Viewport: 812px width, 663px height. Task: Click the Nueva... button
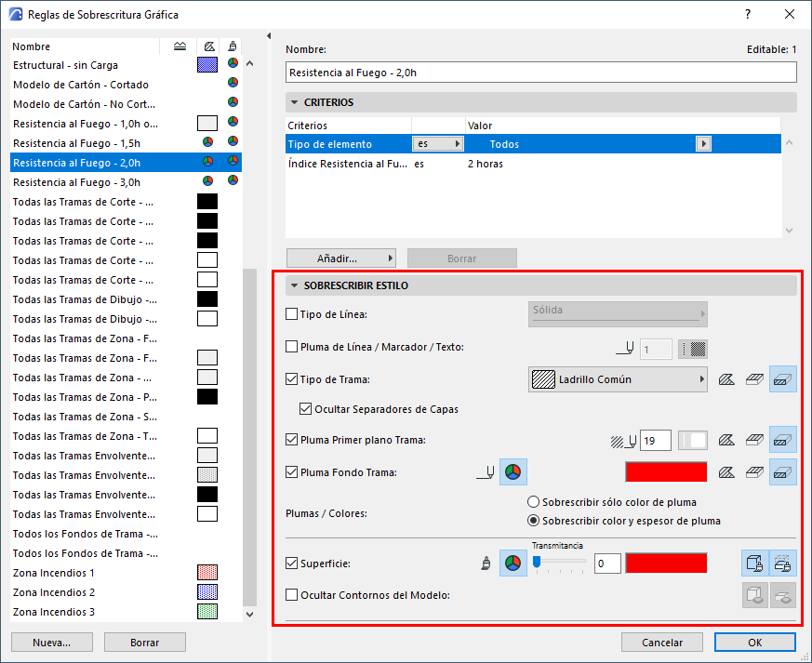52,643
